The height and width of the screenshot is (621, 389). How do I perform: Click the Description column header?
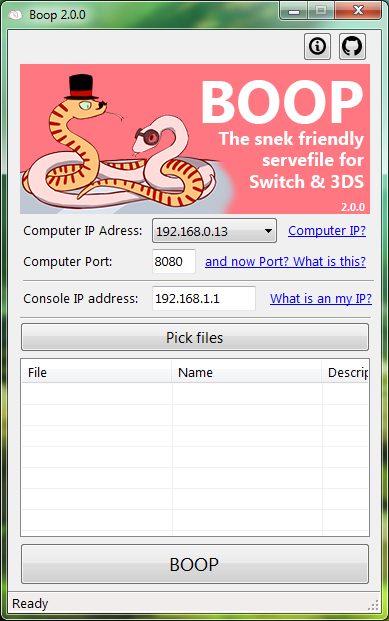click(x=345, y=372)
